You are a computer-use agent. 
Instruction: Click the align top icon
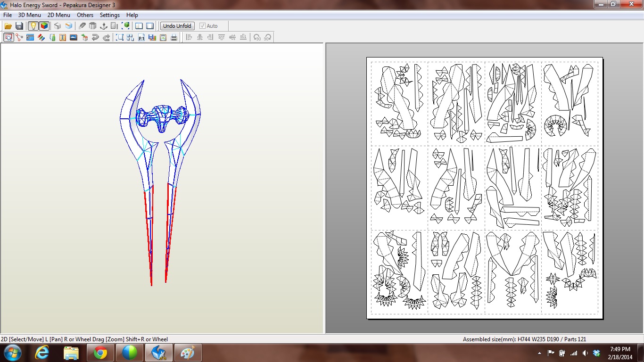[x=222, y=37]
